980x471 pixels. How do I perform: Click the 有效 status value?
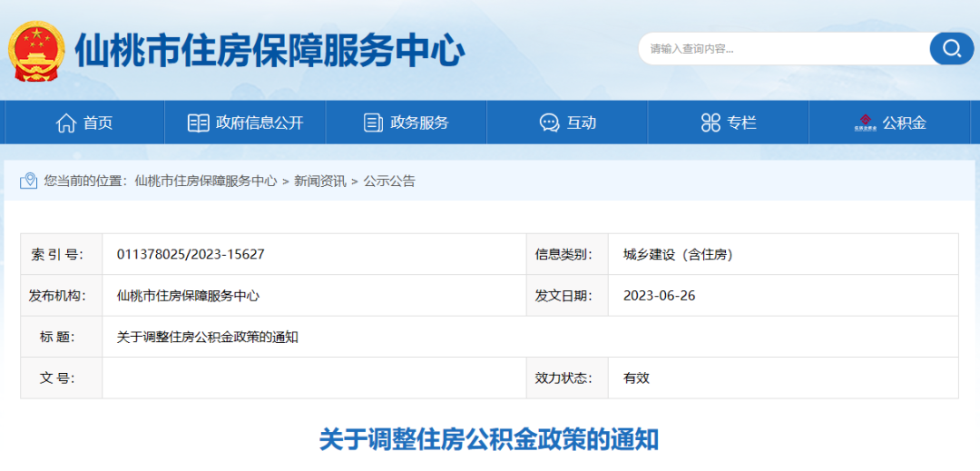point(636,378)
